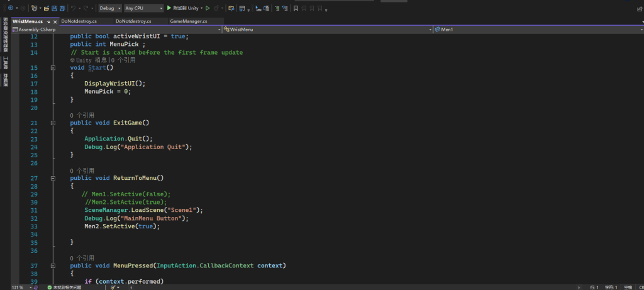Collapse the Start() method at line 15
This screenshot has height=290, width=644.
(x=53, y=68)
